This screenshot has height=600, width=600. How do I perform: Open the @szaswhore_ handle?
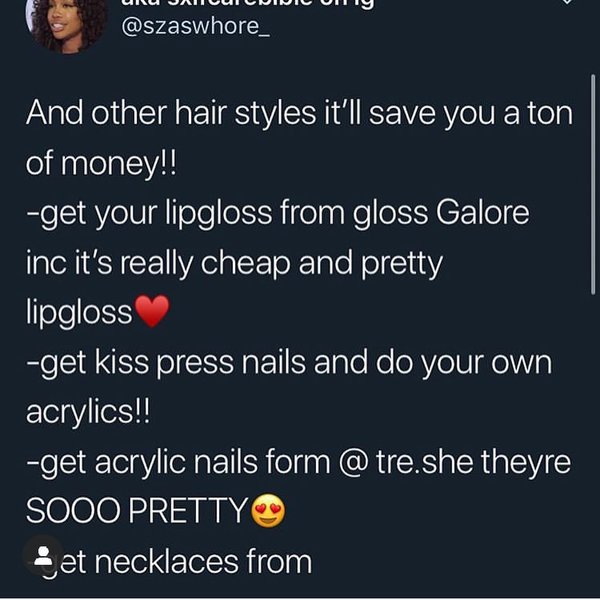(195, 27)
